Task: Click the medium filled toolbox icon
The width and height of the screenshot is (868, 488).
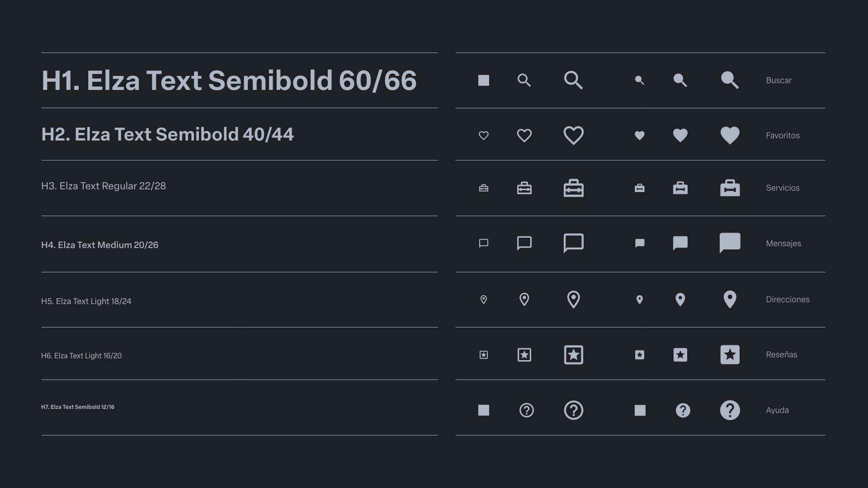Action: (x=680, y=188)
